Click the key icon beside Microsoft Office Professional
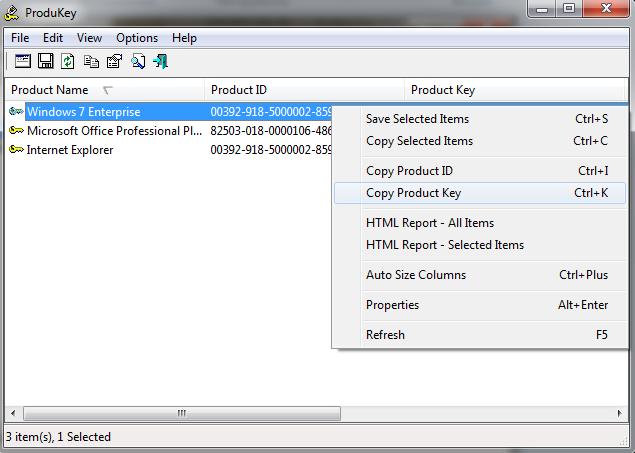The image size is (635, 453). pyautogui.click(x=16, y=130)
